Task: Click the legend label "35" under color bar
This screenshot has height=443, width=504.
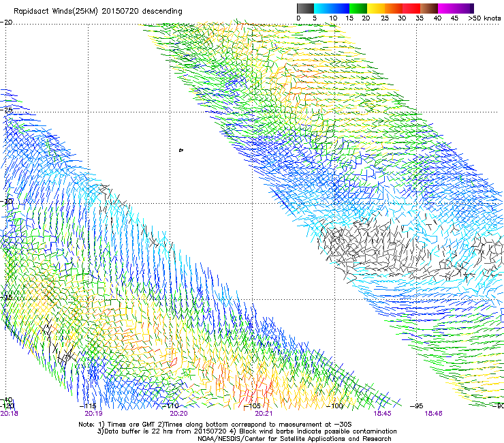Action: pyautogui.click(x=420, y=18)
